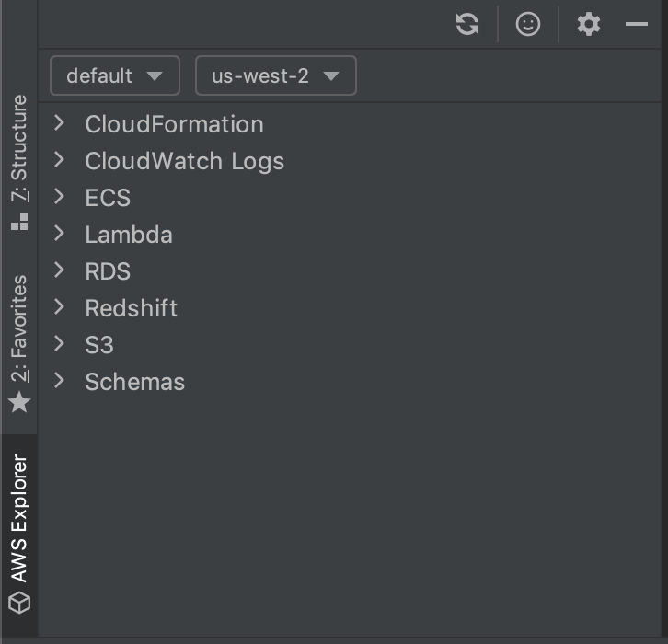
Task: Click the AWS Explorer cube icon
Action: point(19,603)
